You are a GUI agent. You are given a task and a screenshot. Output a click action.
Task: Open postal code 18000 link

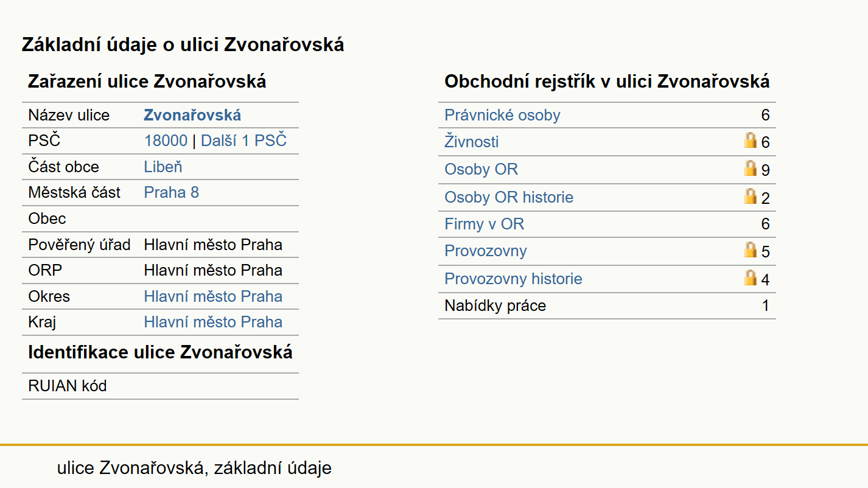[166, 141]
